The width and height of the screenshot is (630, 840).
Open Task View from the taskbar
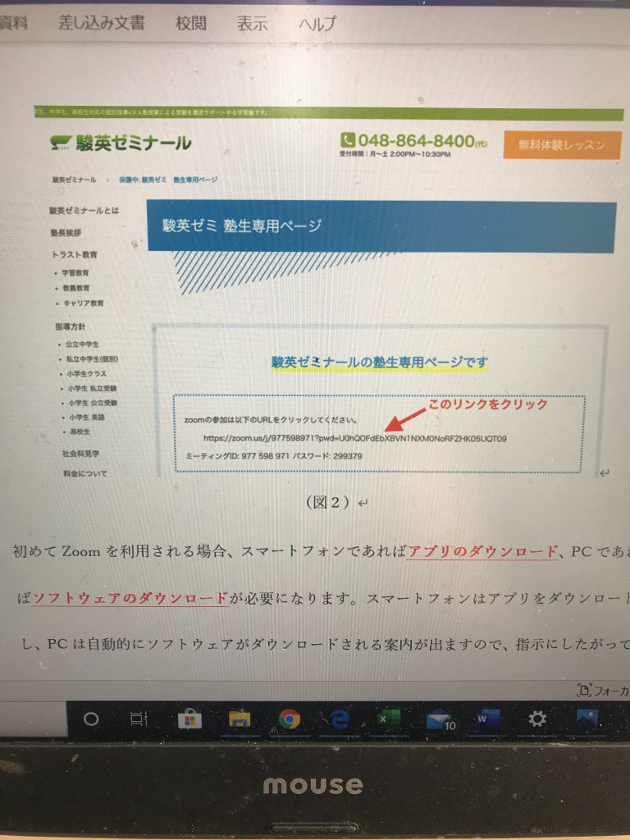tap(139, 719)
